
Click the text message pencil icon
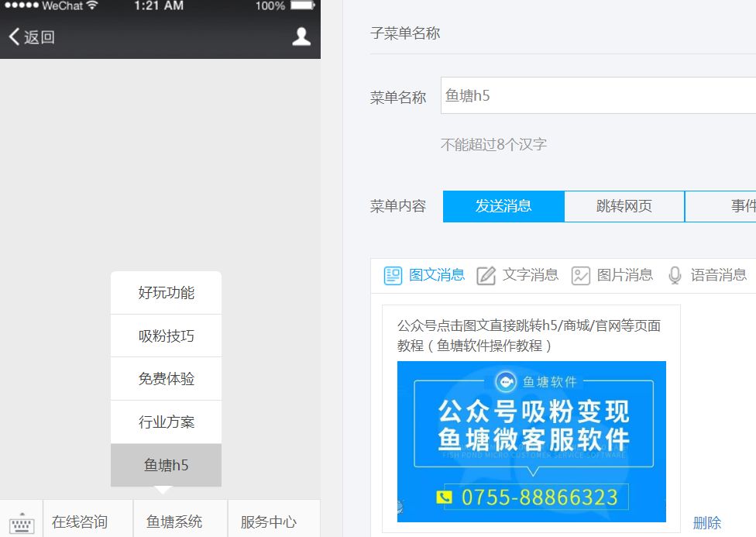(x=486, y=276)
